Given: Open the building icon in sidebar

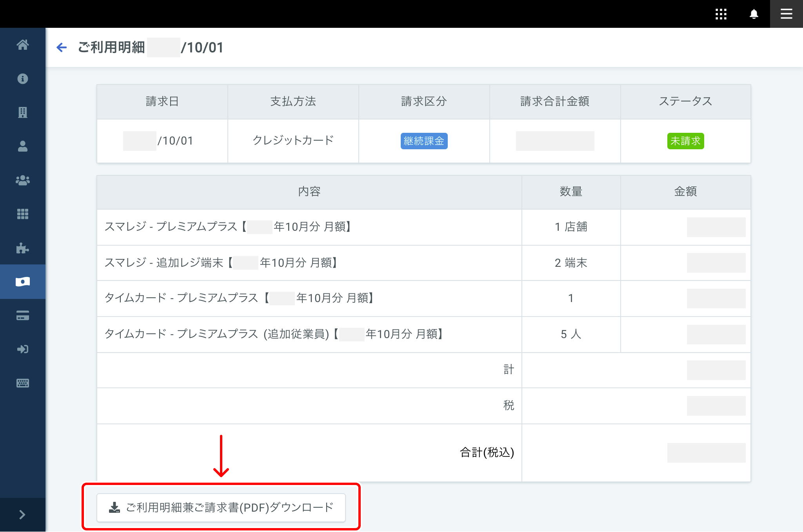Looking at the screenshot, I should 23,112.
